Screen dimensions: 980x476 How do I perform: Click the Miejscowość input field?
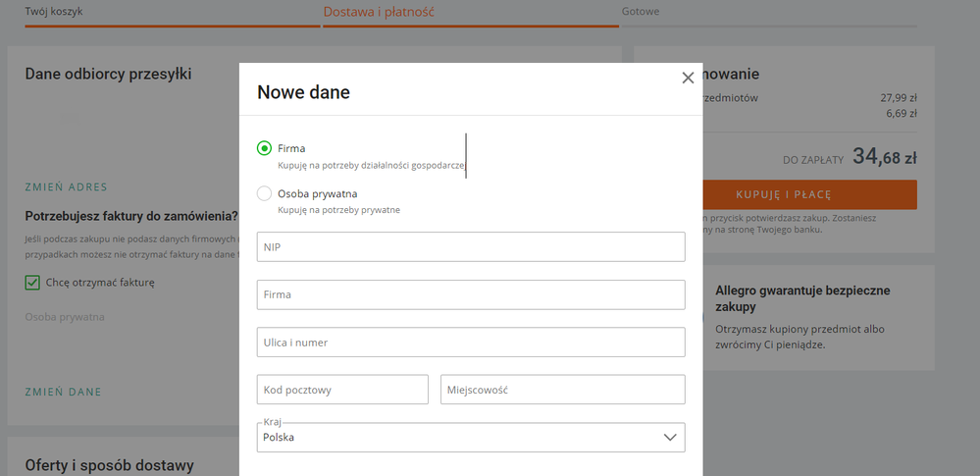pos(562,390)
